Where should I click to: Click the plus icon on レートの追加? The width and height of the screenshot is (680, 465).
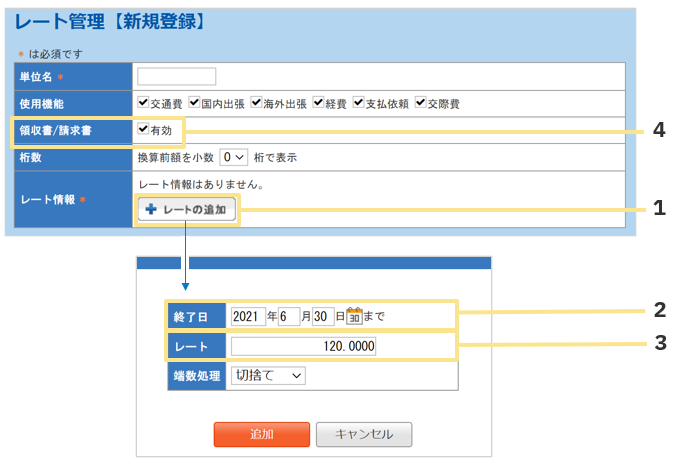[x=151, y=210]
